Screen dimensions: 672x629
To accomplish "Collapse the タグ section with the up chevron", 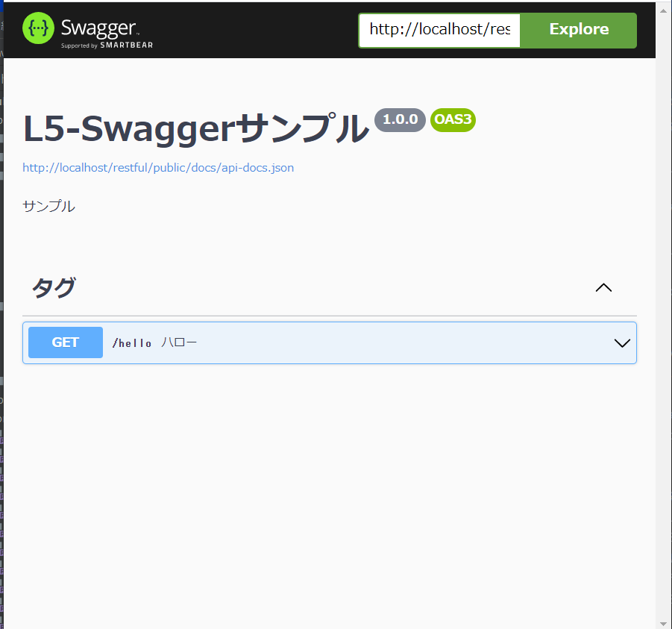I will pos(603,288).
